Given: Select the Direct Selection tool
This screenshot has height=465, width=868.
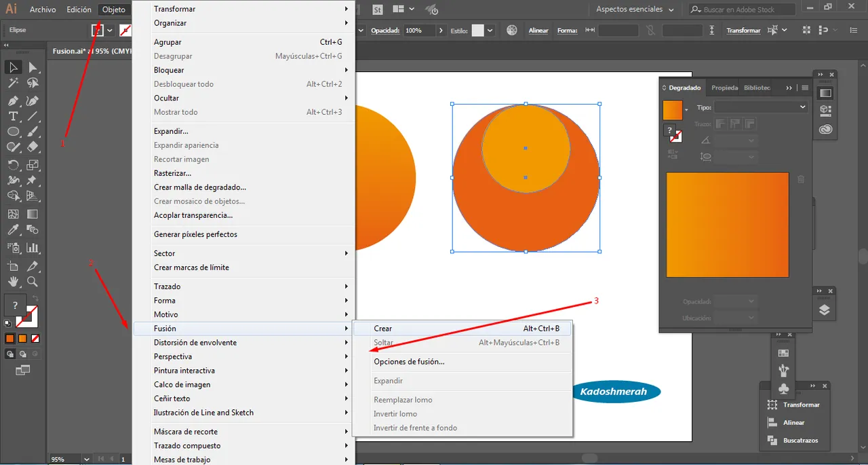Looking at the screenshot, I should [32, 67].
